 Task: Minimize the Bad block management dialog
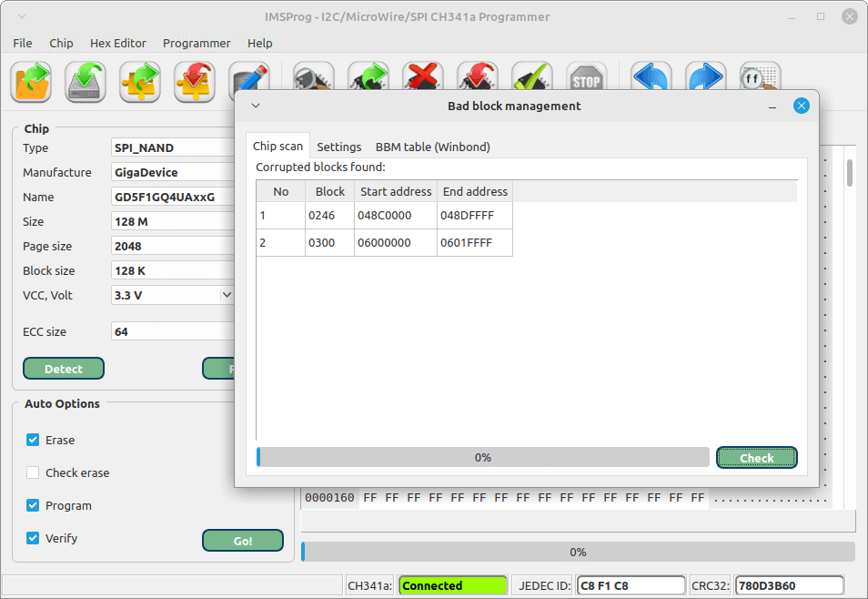tap(772, 107)
